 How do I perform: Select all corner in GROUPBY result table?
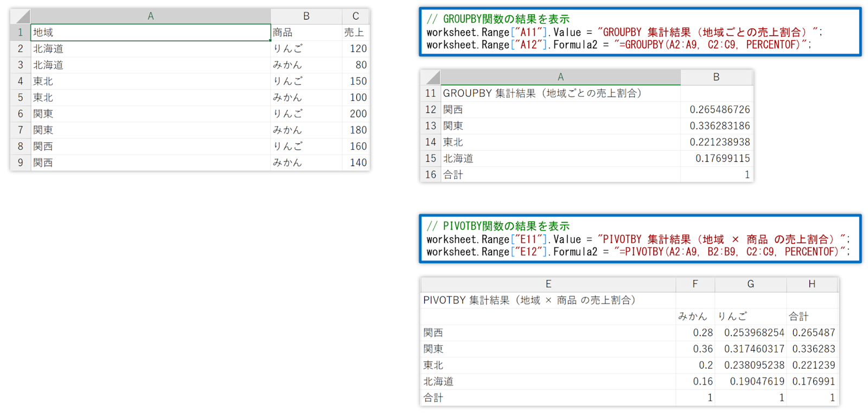click(x=430, y=77)
